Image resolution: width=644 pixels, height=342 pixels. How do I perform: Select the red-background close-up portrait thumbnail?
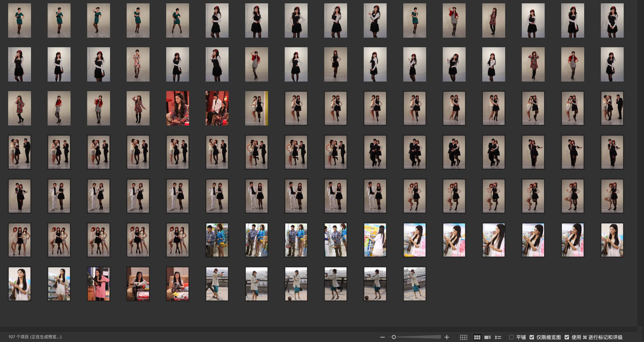(178, 108)
